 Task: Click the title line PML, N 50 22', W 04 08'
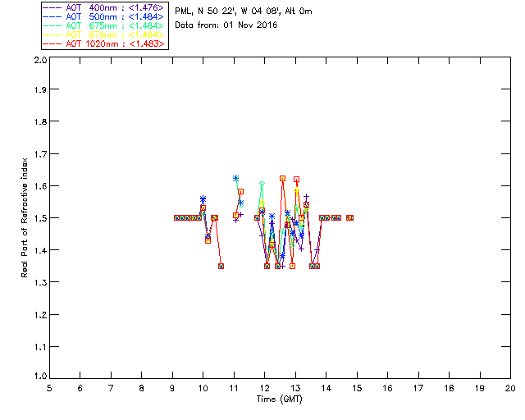(244, 11)
